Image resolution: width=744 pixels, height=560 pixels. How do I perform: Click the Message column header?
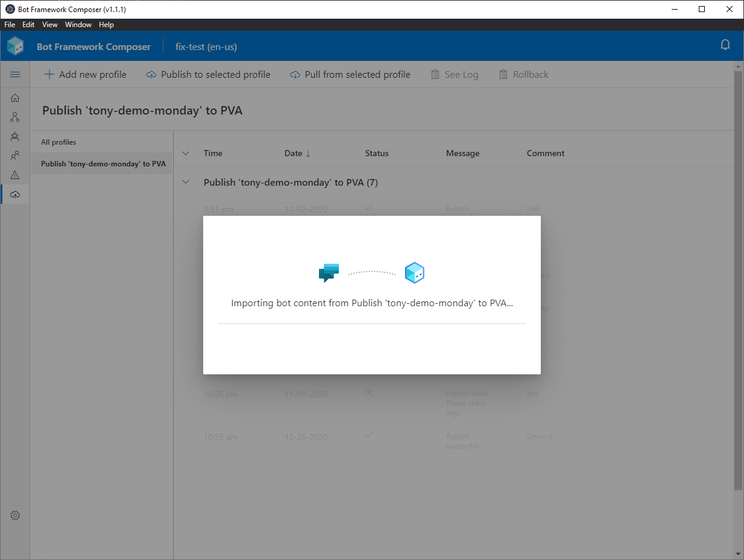463,153
